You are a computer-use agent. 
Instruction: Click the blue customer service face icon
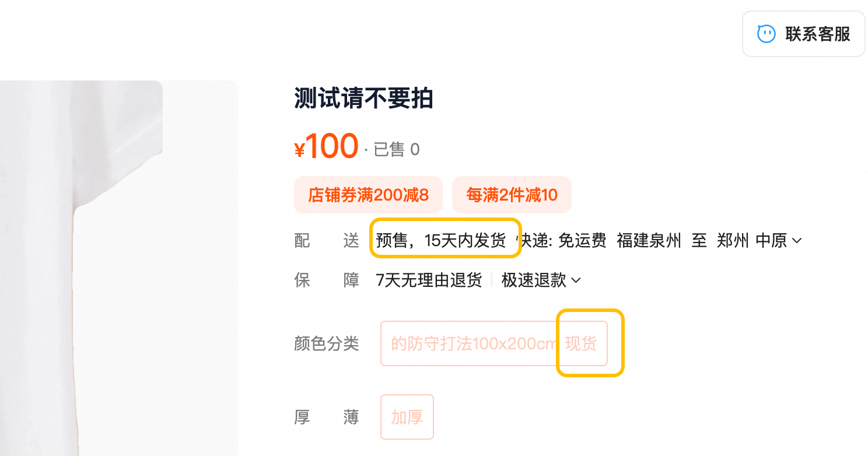[x=766, y=34]
